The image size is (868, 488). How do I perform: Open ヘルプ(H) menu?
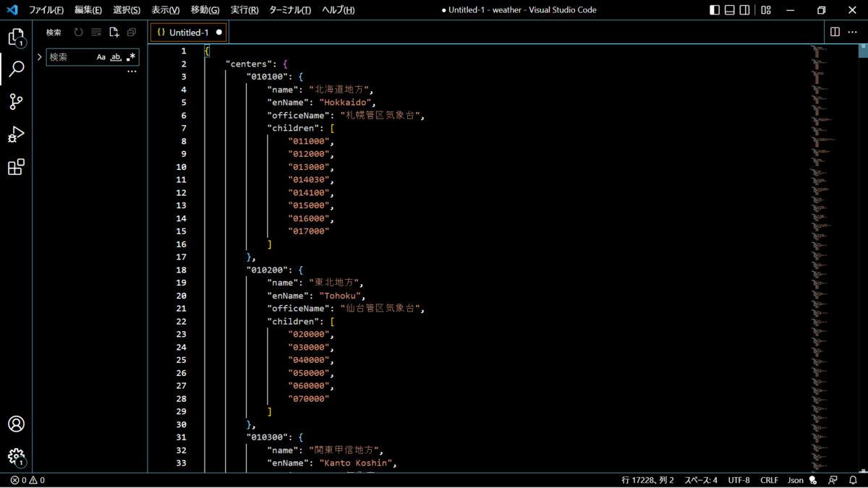[x=339, y=10]
